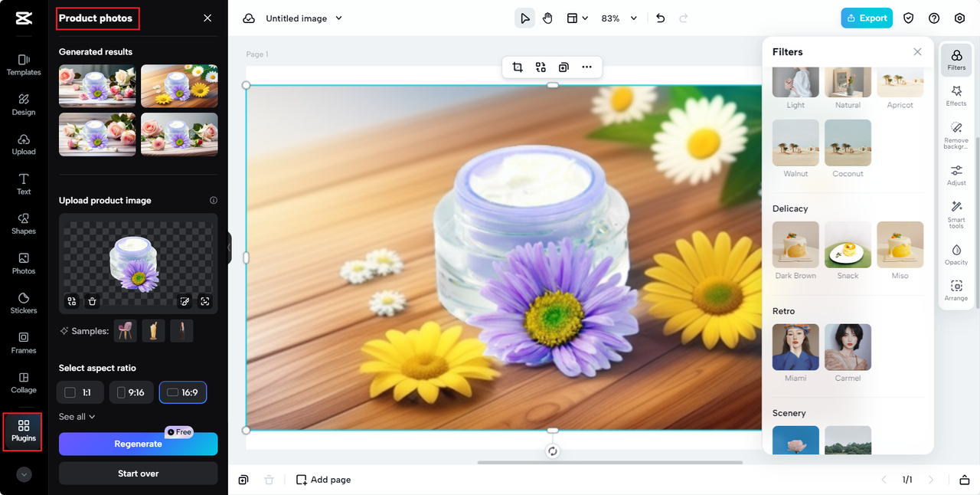Image resolution: width=980 pixels, height=495 pixels.
Task: Click the shield privacy icon
Action: [x=909, y=18]
